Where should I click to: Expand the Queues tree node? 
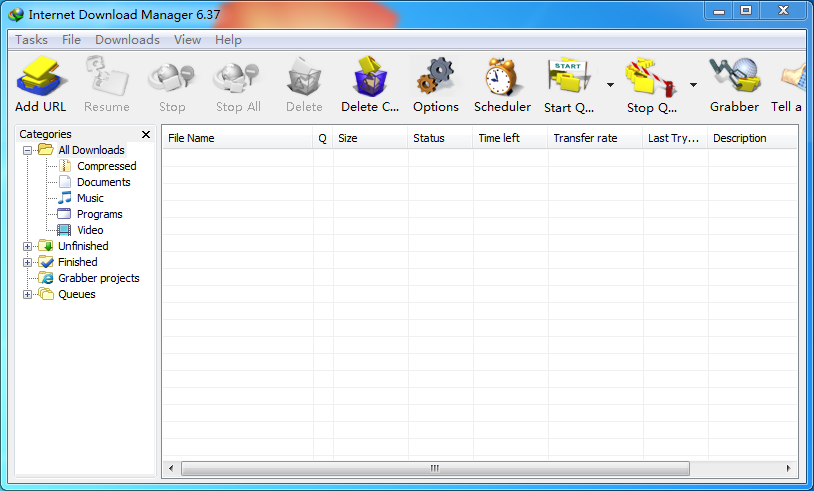(x=28, y=295)
